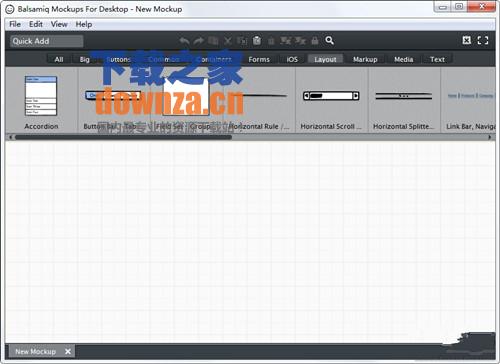
Task: Switch to the All category tab
Action: (59, 59)
